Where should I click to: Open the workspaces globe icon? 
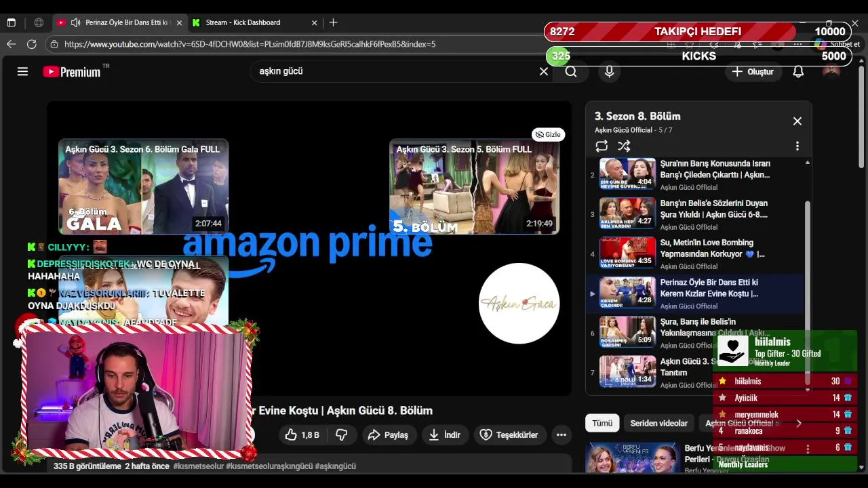click(39, 22)
